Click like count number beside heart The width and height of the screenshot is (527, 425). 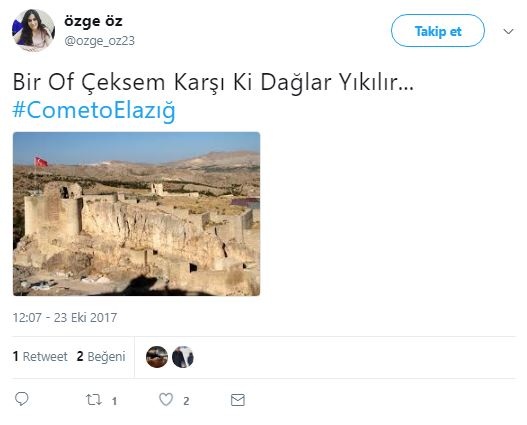(x=186, y=401)
